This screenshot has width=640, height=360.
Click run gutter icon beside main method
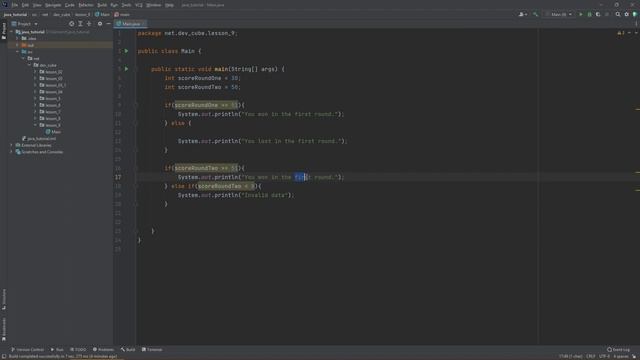coord(127,69)
